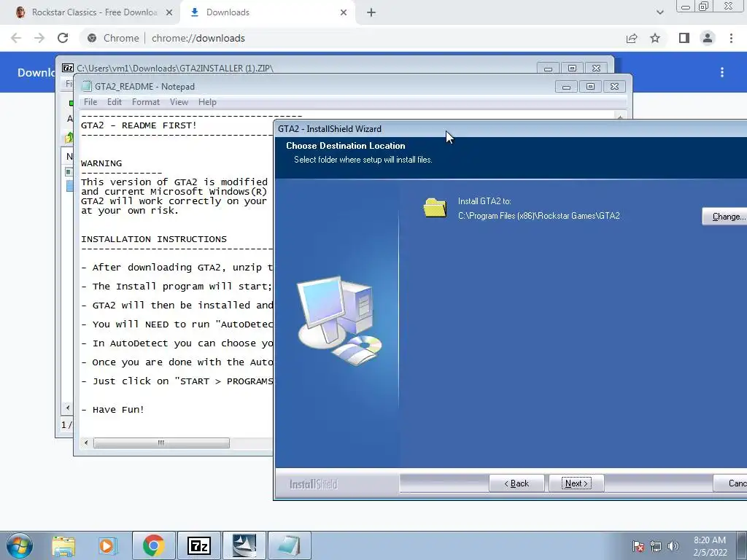This screenshot has height=560, width=747.
Task: Open the Edit menu in Notepad
Action: click(x=115, y=102)
